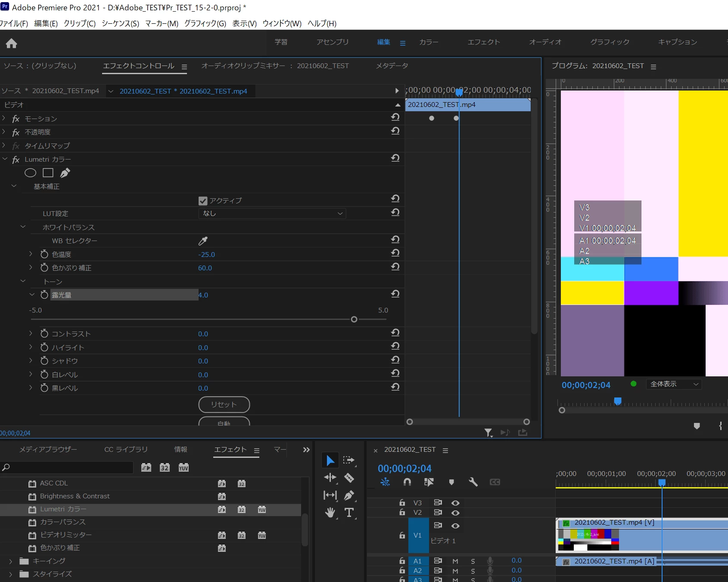
Task: Open the LUT設定 dropdown
Action: (x=272, y=213)
